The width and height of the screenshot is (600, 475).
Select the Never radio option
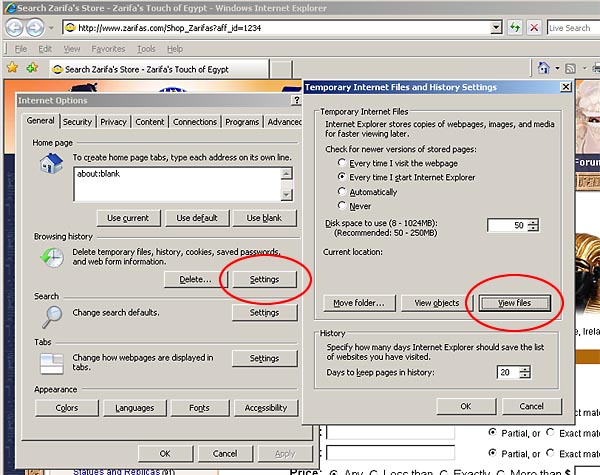click(341, 206)
